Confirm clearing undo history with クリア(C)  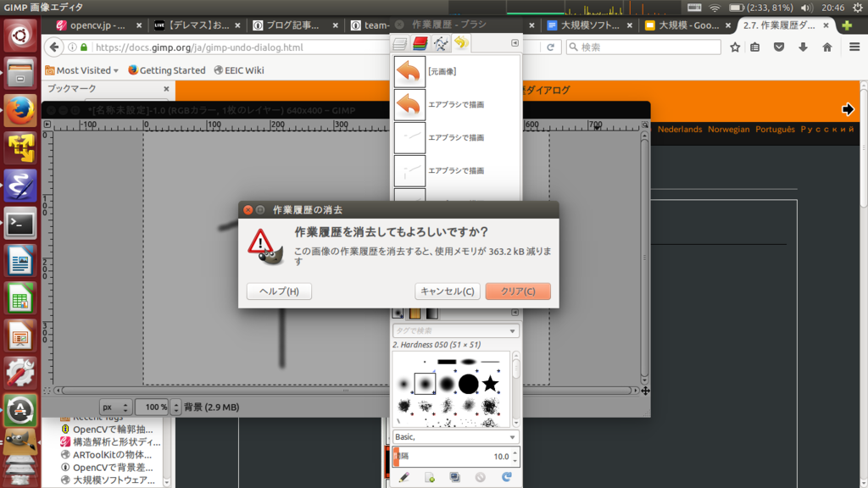click(x=518, y=291)
